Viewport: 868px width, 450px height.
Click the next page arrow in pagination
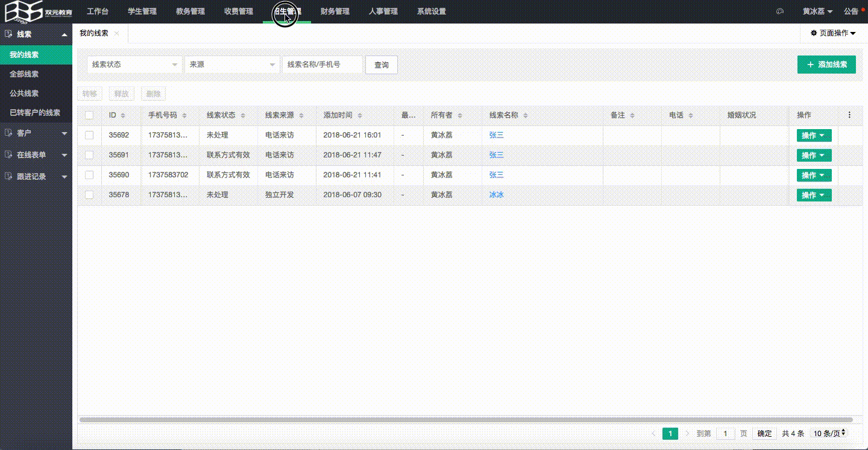pos(687,433)
